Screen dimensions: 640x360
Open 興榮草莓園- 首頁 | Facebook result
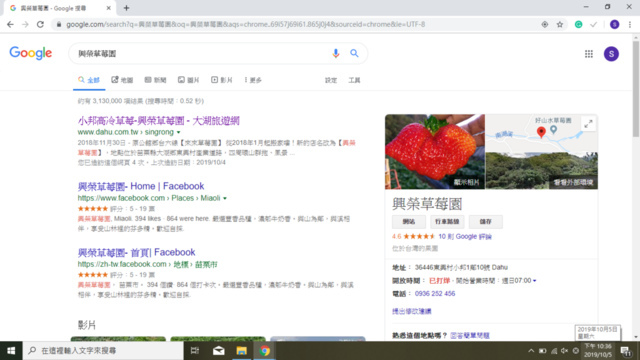click(x=136, y=253)
